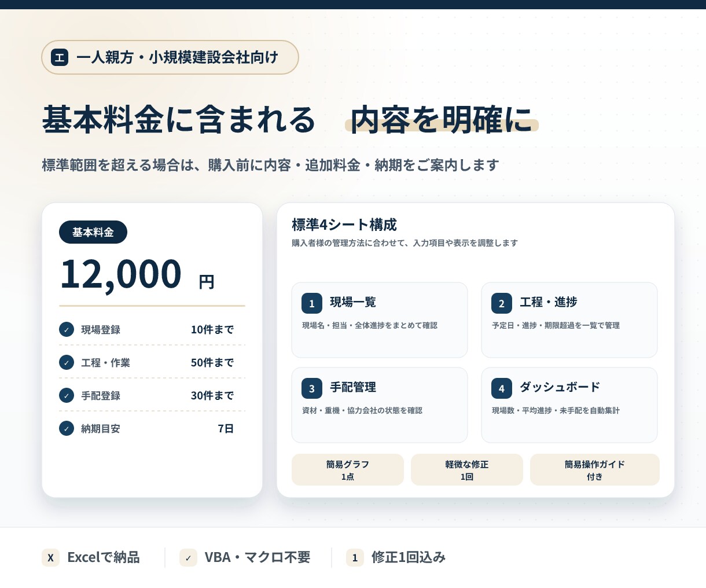Click the checkmark icon beside 現場登録

[x=67, y=329]
